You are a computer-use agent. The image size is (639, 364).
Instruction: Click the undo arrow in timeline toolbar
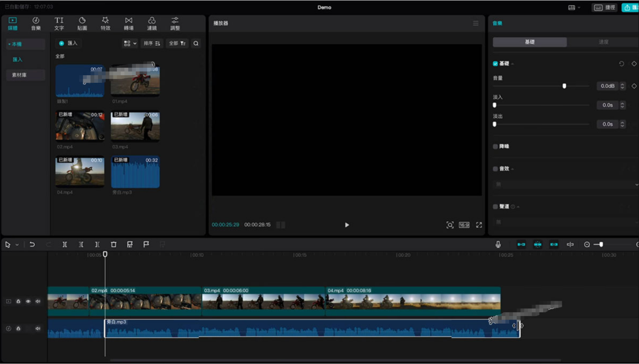click(32, 244)
